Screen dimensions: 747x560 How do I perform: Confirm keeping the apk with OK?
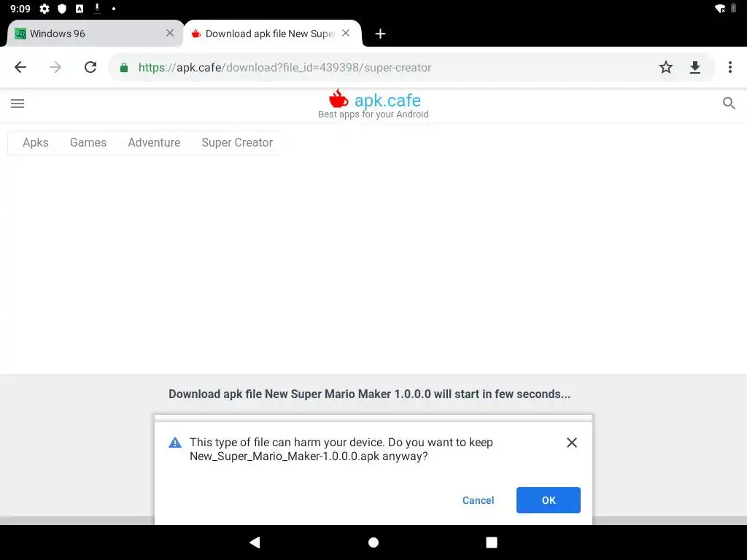pyautogui.click(x=549, y=500)
